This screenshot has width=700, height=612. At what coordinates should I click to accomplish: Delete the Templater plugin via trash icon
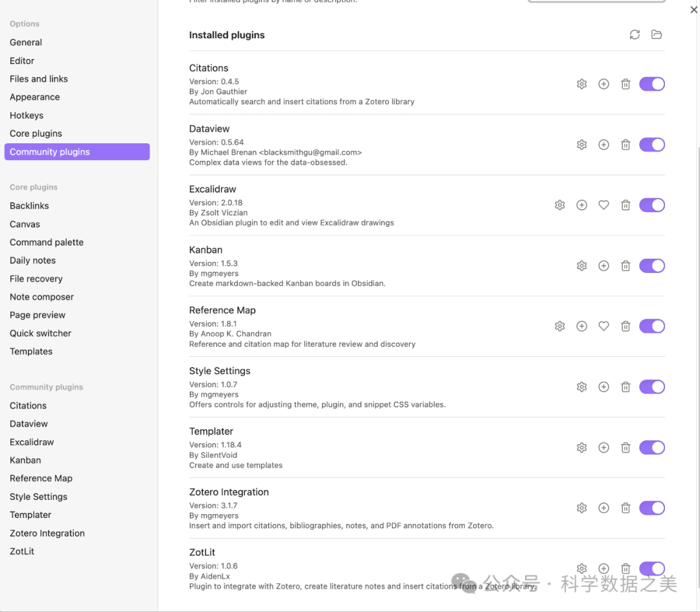625,447
